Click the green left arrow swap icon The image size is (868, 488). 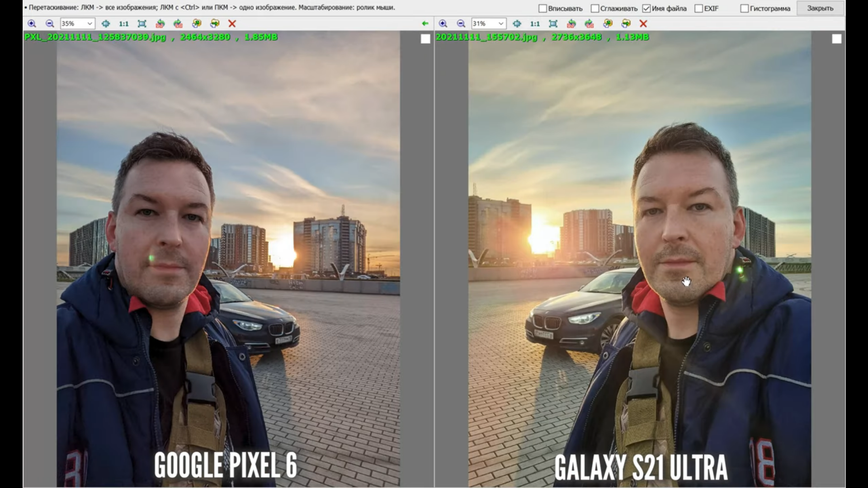coord(425,23)
